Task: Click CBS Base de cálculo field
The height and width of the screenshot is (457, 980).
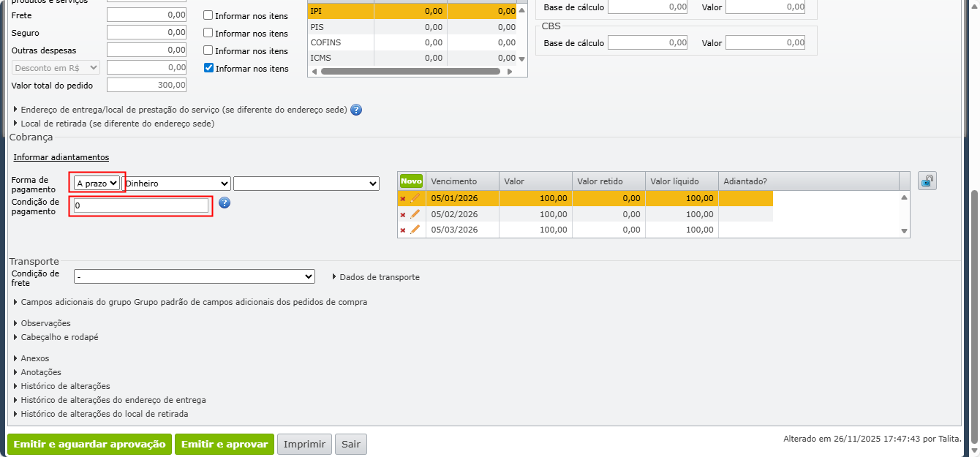Action: [x=648, y=42]
